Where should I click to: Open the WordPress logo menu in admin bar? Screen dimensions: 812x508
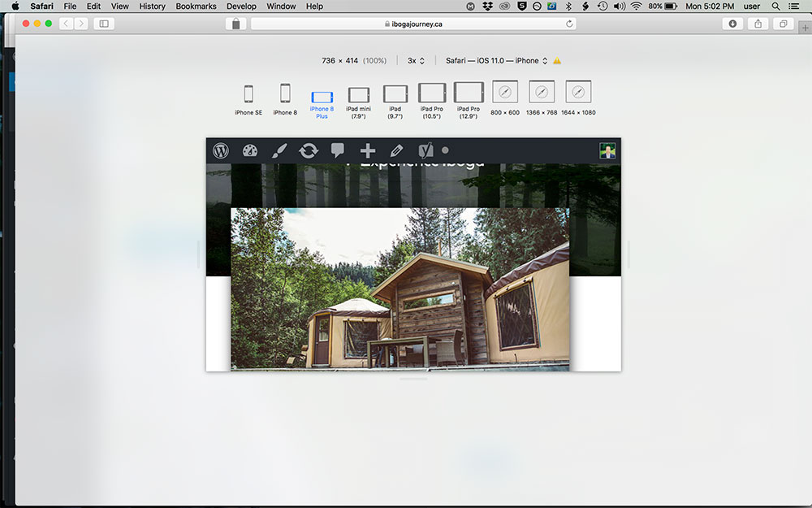click(221, 150)
